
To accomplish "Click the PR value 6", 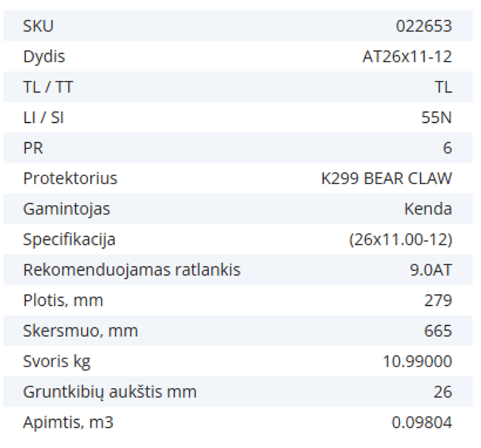I will click(447, 148).
